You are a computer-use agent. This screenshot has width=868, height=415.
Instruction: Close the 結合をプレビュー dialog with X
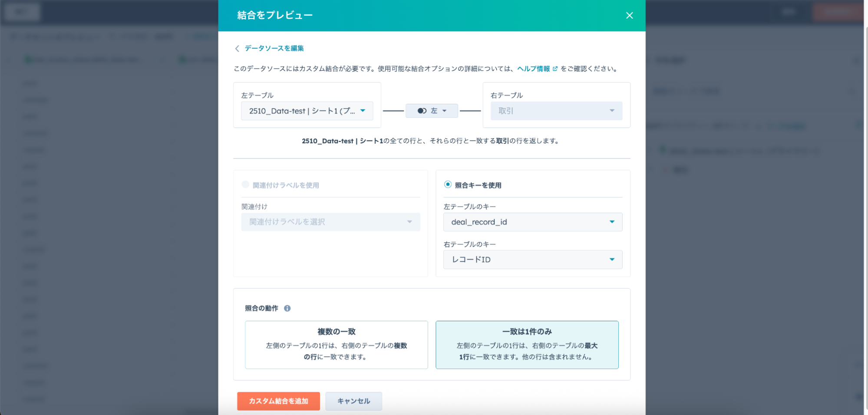pyautogui.click(x=629, y=16)
